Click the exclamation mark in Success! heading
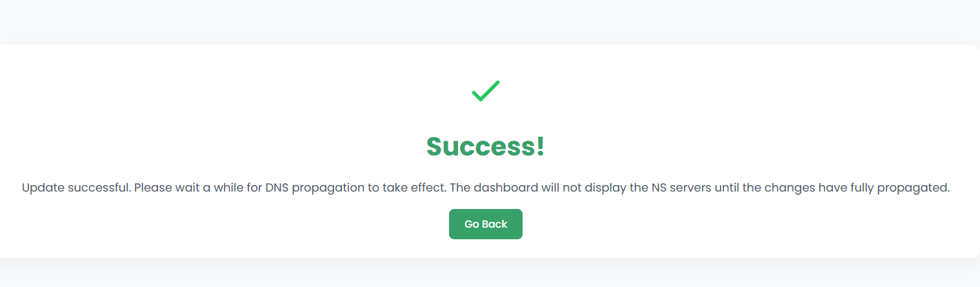This screenshot has height=287, width=980. (x=540, y=146)
